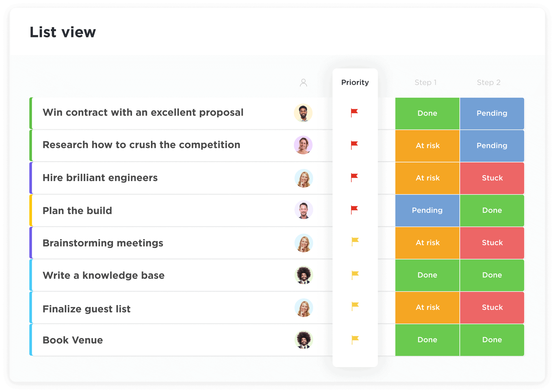The width and height of the screenshot is (554, 392).
Task: Click yellow priority flag for Finalize guest list
Action: pyautogui.click(x=355, y=306)
